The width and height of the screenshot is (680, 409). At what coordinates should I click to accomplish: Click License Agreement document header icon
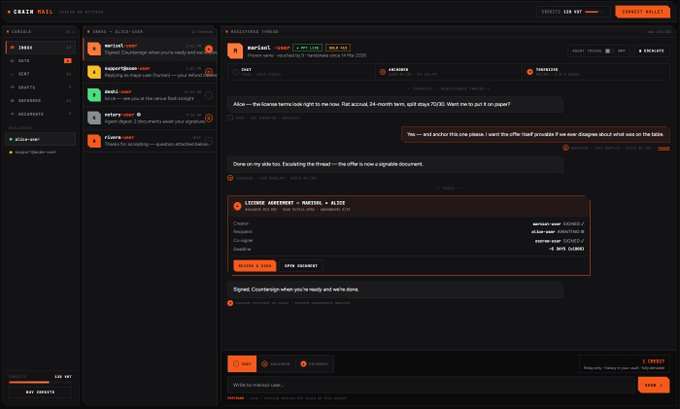(237, 206)
